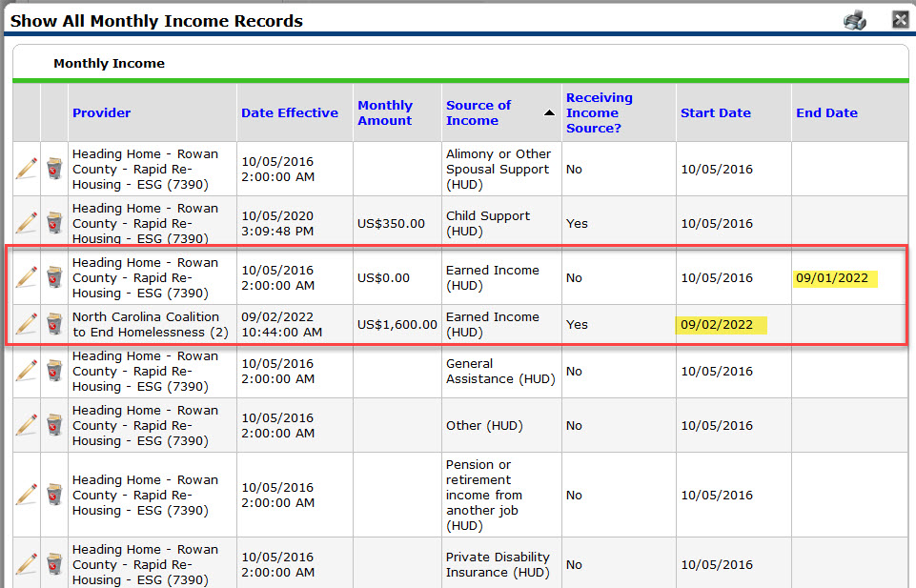The height and width of the screenshot is (588, 916).
Task: Sort records by Date Effective
Action: coord(291,112)
